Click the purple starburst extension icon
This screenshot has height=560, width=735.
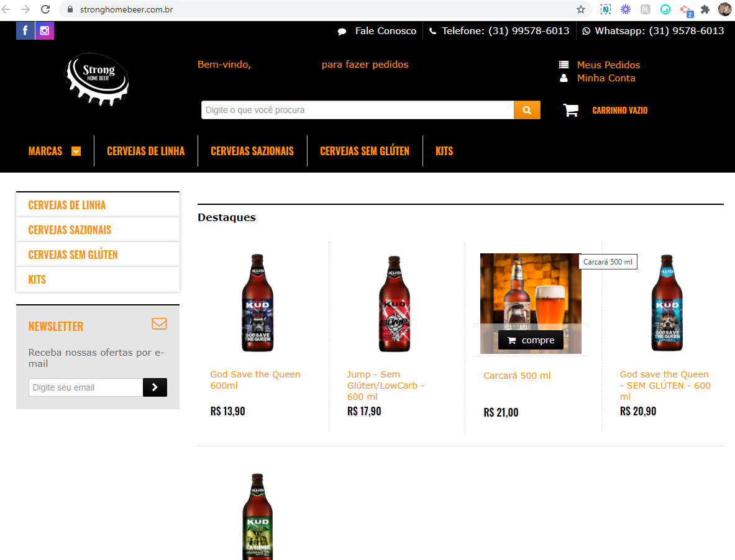coord(626,9)
